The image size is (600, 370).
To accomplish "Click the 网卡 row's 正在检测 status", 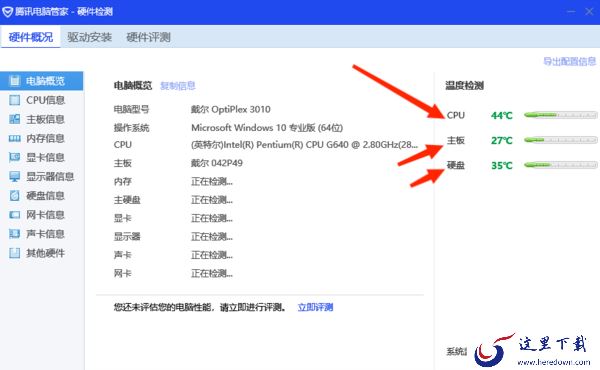I will pos(212,273).
